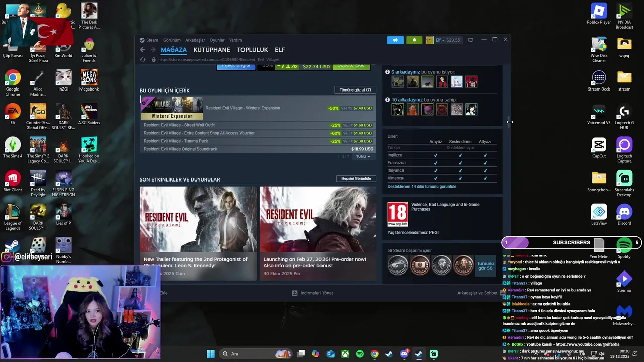Viewport: 644px width, 362px height.
Task: Open Megabonk desktop shortcut
Action: [89, 81]
